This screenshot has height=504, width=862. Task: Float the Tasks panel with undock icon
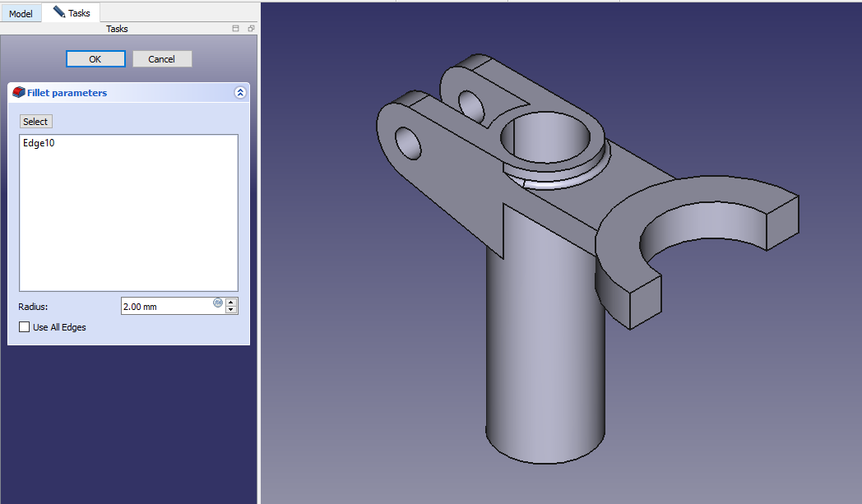coord(251,29)
